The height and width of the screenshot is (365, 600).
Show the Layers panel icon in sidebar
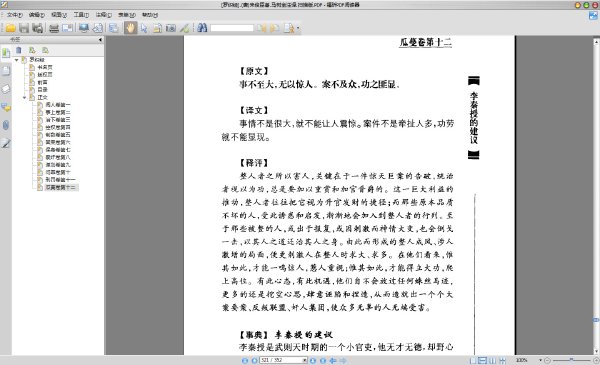tap(6, 89)
